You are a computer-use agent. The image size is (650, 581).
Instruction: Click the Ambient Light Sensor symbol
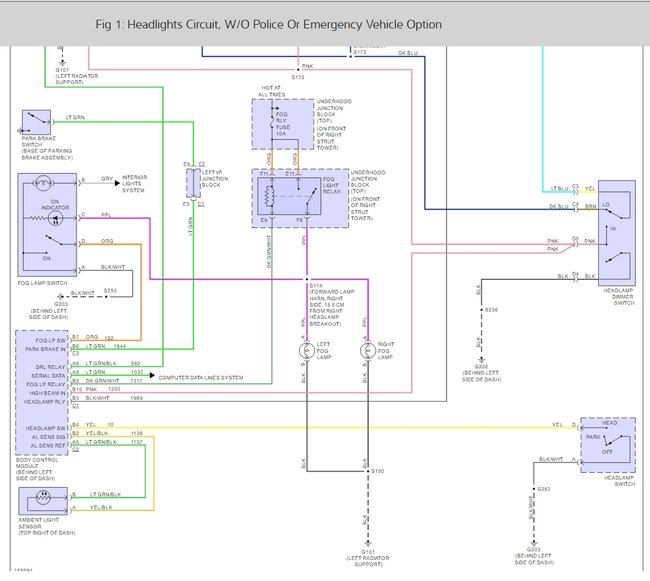coord(43,501)
